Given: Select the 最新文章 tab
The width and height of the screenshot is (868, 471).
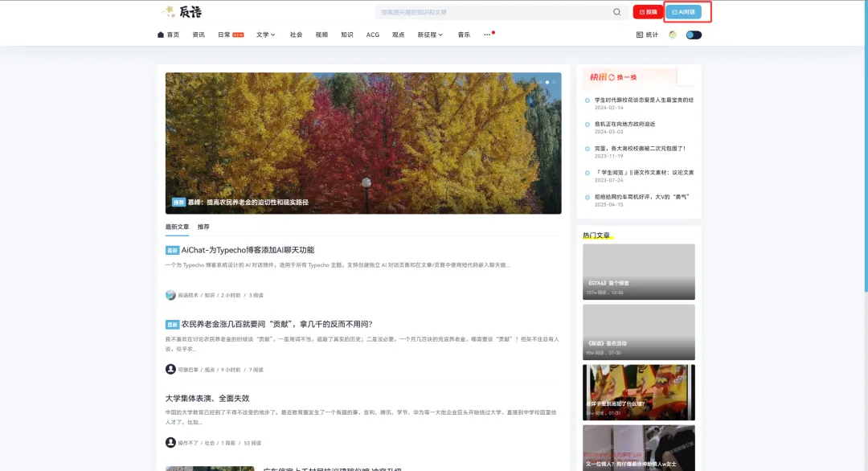Looking at the screenshot, I should pos(177,227).
